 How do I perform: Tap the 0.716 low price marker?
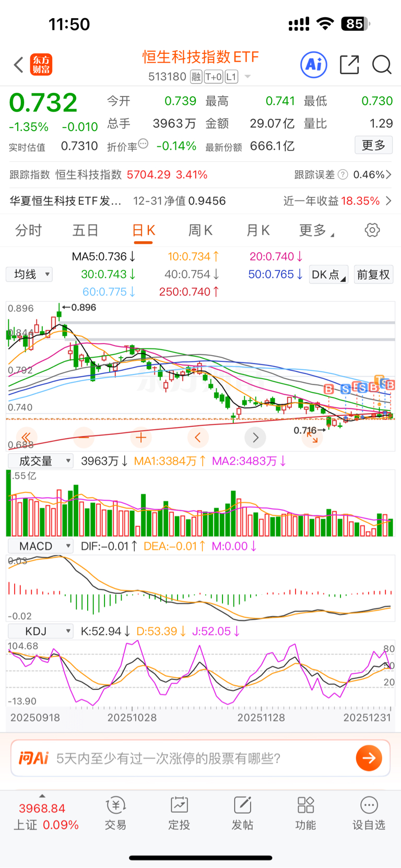(x=309, y=430)
